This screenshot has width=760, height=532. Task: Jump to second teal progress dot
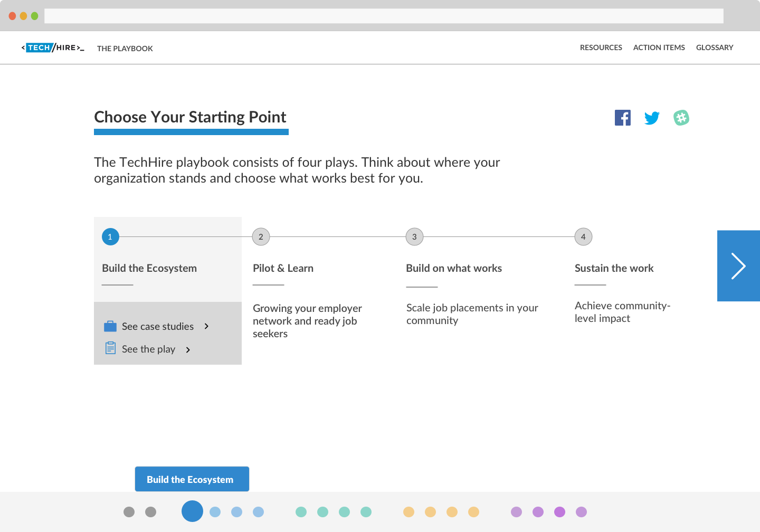[323, 512]
